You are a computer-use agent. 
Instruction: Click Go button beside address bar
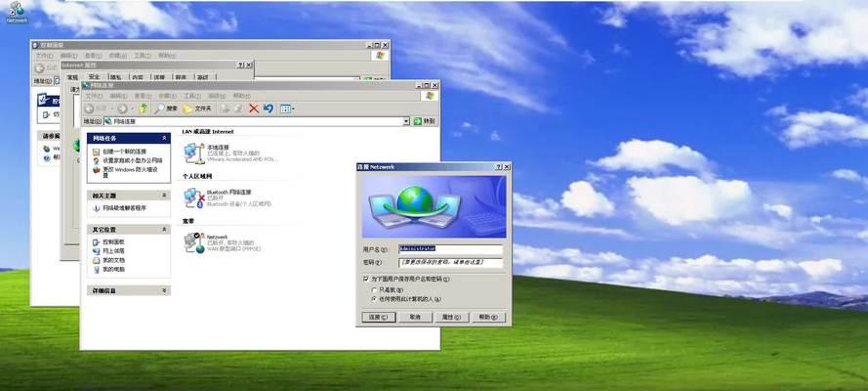[425, 121]
